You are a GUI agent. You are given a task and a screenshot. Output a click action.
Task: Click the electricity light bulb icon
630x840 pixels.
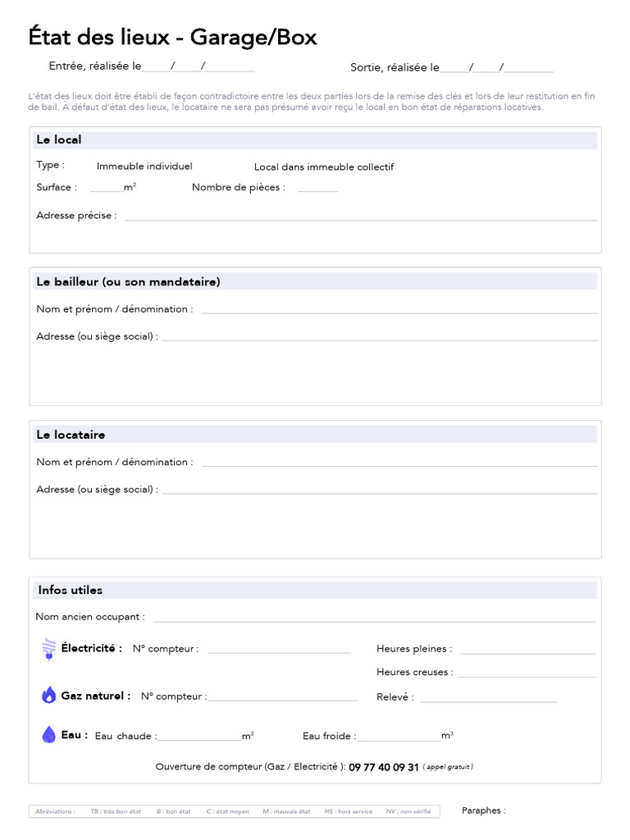click(48, 649)
